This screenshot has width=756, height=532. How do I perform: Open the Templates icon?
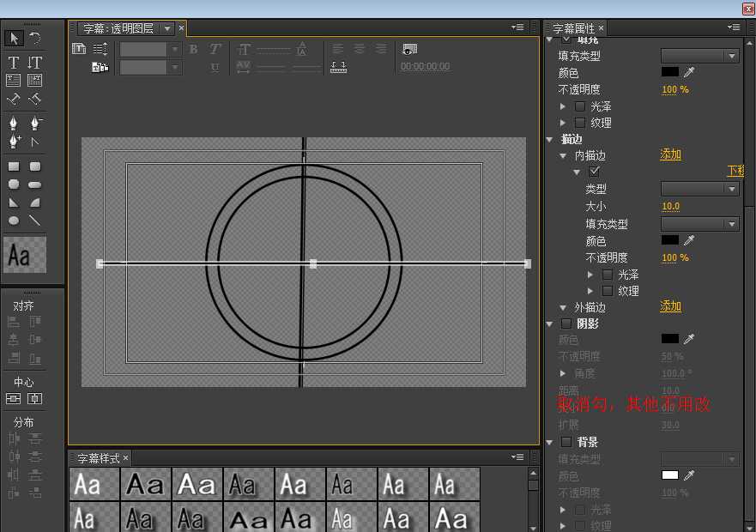click(x=100, y=68)
